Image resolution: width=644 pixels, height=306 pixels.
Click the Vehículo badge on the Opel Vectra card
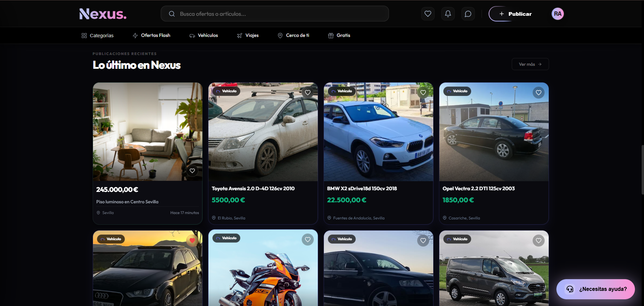457,91
